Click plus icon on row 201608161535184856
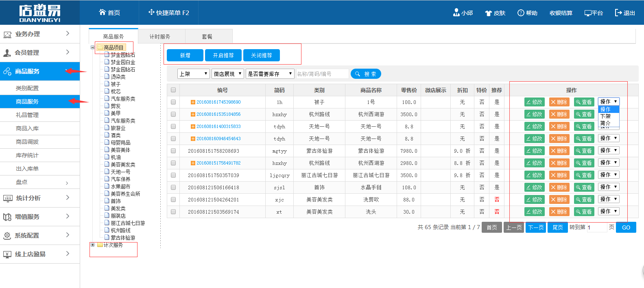Viewport: 644px width, 288px height. 193,114
